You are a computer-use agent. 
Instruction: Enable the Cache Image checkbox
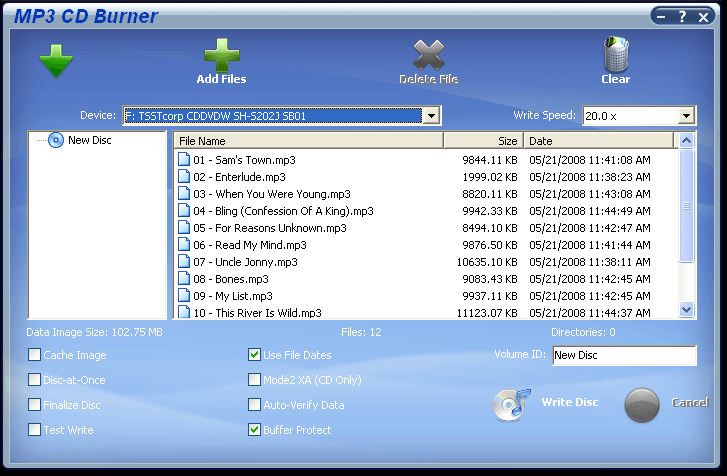(x=34, y=355)
